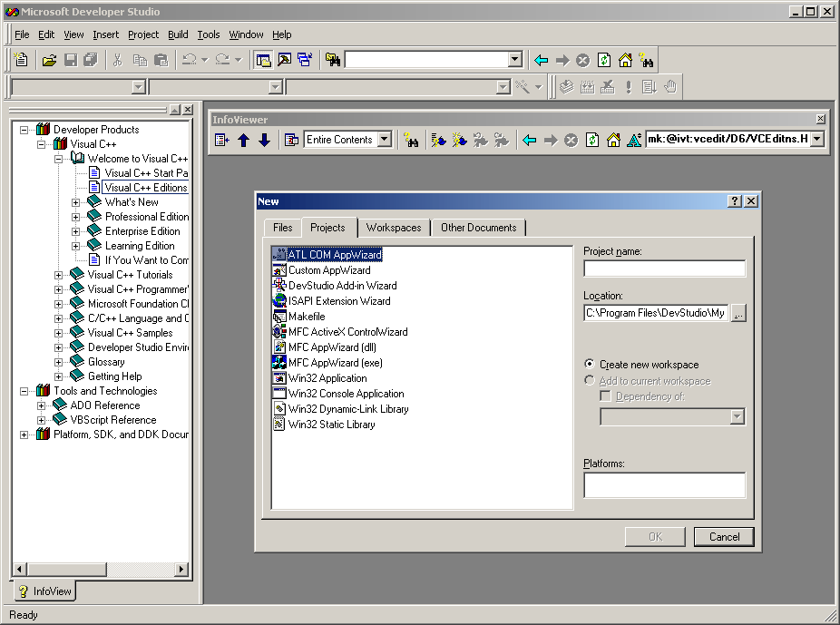The height and width of the screenshot is (625, 840).
Task: Open the Entire Contents dropdown
Action: [x=385, y=140]
